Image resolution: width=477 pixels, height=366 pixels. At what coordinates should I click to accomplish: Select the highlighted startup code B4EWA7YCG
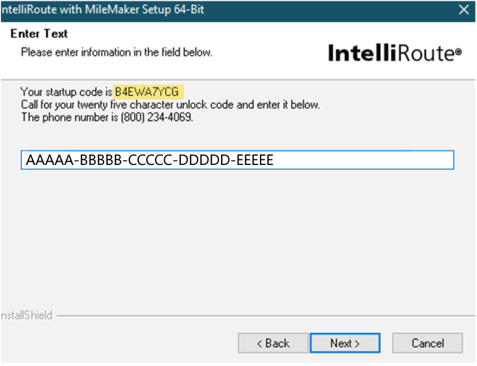(x=147, y=92)
